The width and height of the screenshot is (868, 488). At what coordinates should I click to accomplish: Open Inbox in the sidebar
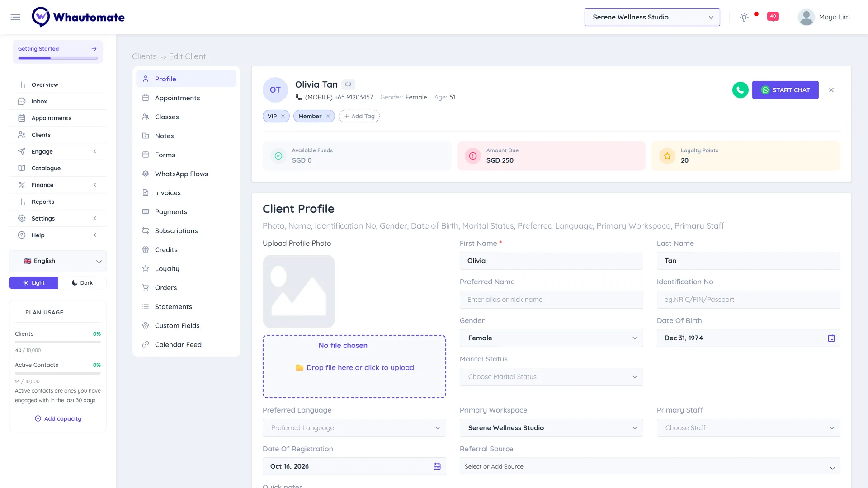pos(58,101)
